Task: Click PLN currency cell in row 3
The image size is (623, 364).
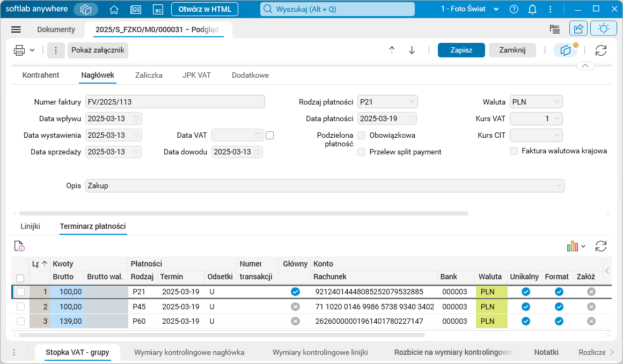Action: (492, 321)
